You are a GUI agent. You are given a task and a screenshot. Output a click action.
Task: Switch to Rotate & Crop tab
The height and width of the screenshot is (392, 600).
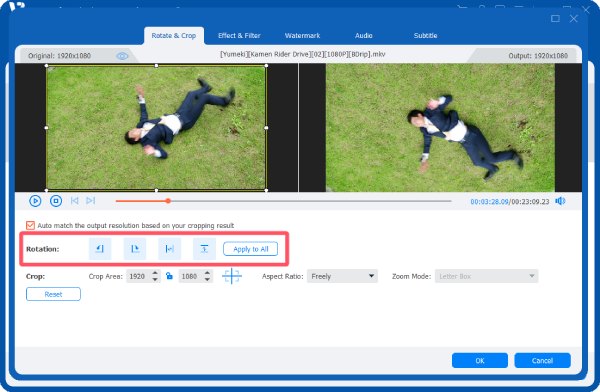[x=174, y=36]
